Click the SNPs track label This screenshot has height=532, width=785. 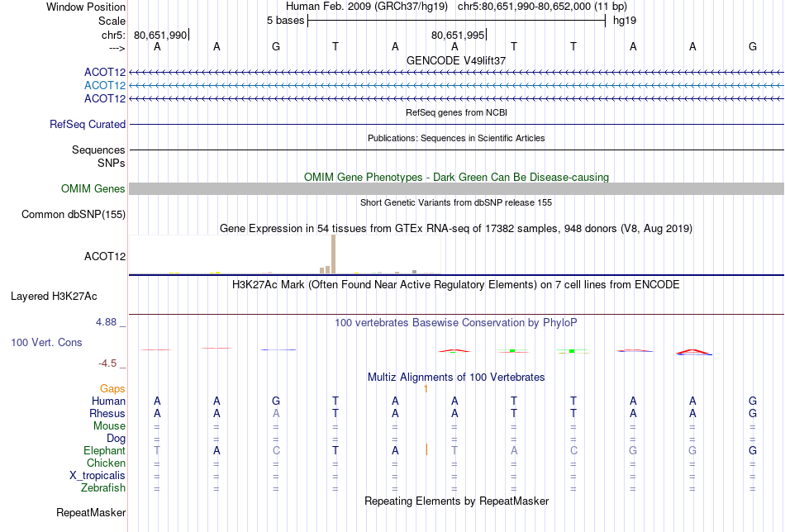click(x=112, y=164)
